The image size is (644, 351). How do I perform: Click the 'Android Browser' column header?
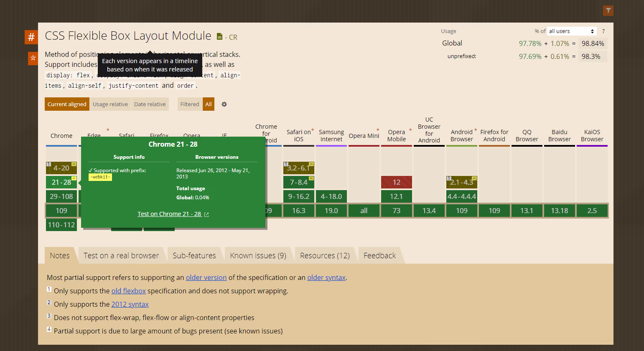[x=462, y=135]
